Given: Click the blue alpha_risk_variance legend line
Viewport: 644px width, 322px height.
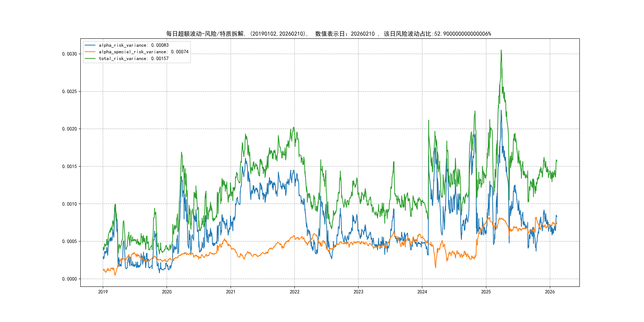Looking at the screenshot, I should pos(90,45).
